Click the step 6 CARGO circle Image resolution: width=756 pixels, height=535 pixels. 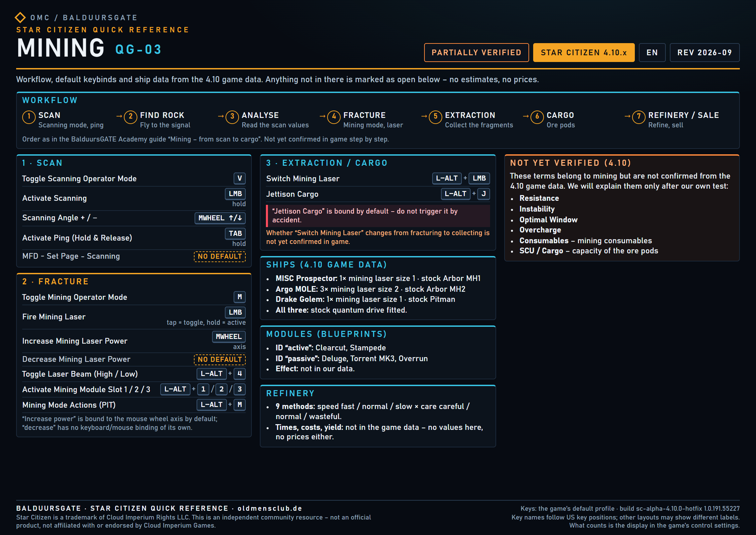tap(537, 117)
